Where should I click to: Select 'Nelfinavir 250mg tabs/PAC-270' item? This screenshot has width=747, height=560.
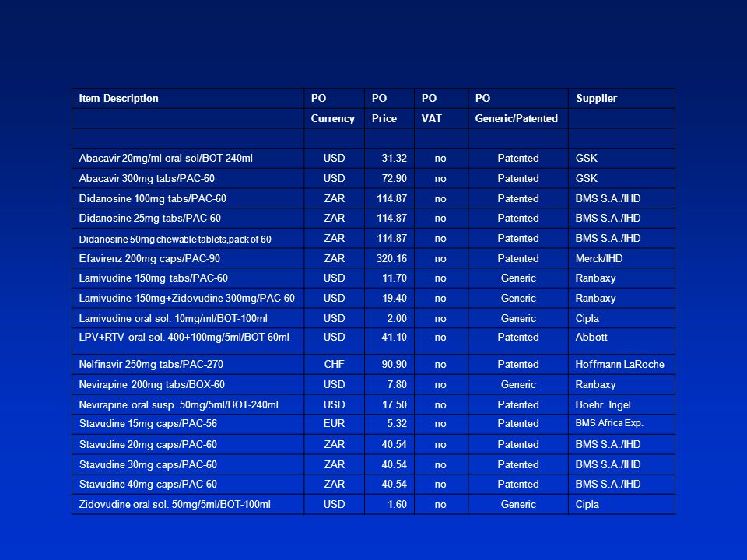coord(151,364)
